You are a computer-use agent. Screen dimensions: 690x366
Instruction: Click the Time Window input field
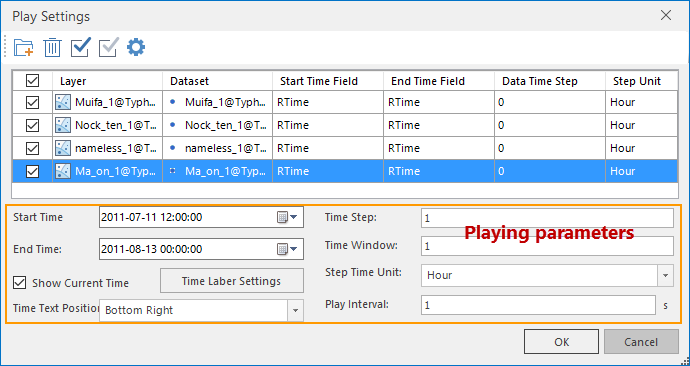(547, 246)
